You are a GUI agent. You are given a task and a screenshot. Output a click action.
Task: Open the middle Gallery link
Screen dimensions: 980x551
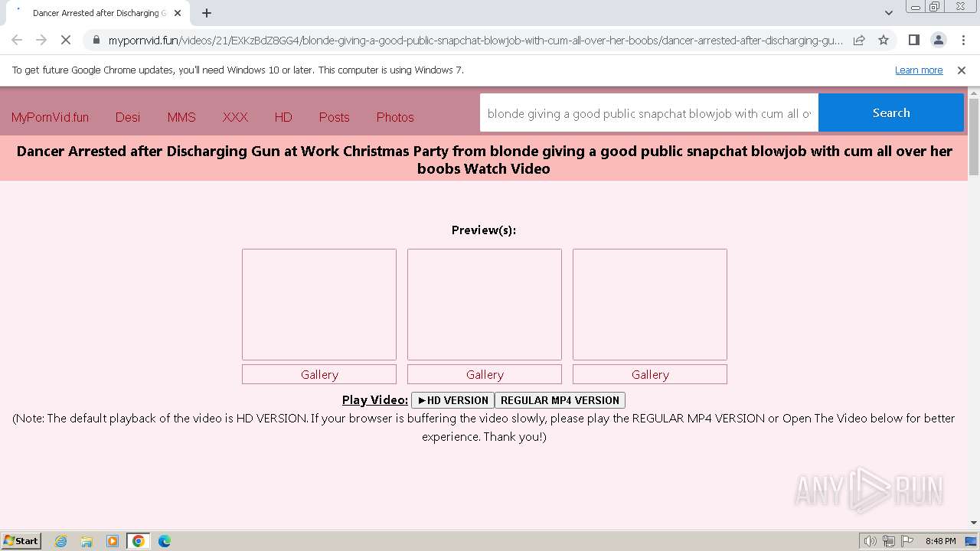click(485, 374)
